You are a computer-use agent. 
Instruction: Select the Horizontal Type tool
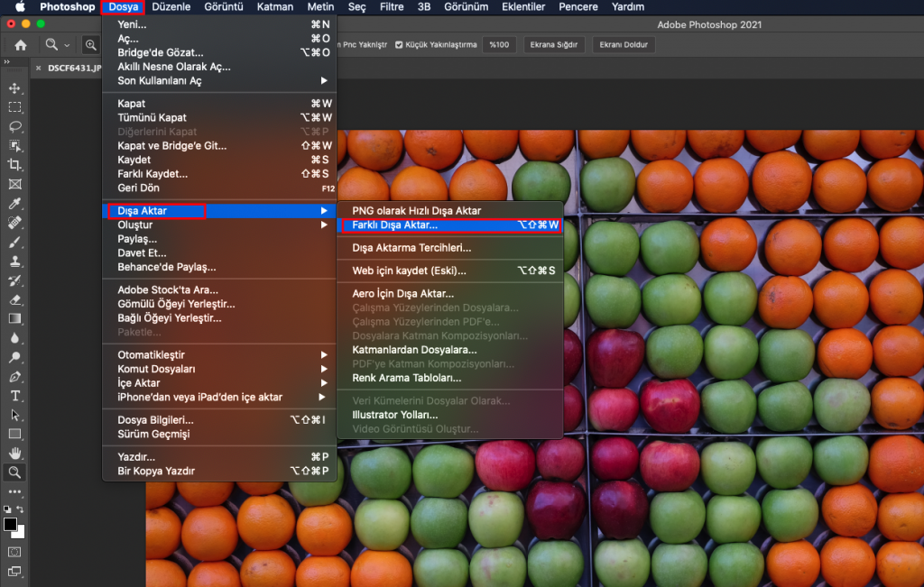tap(14, 396)
